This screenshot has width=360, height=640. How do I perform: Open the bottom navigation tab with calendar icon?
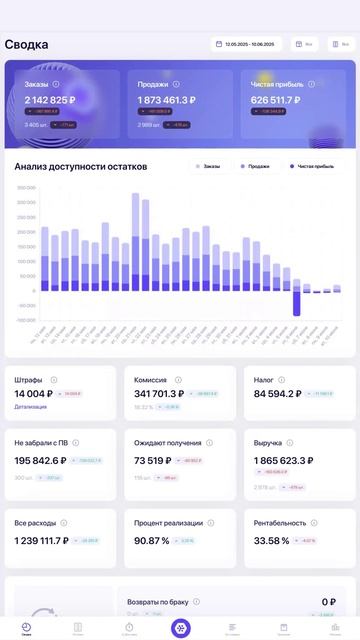click(x=284, y=629)
